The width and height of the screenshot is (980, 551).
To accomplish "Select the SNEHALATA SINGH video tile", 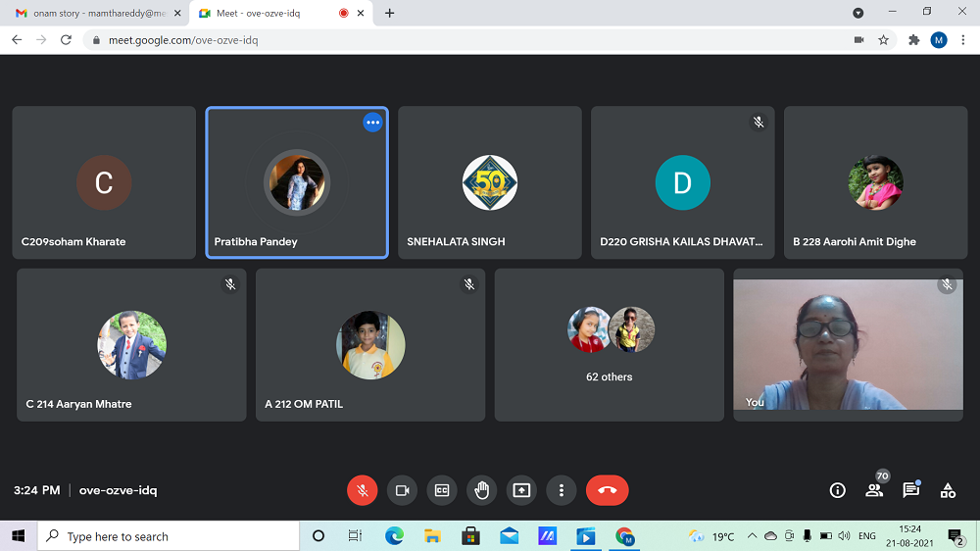I will pos(489,182).
